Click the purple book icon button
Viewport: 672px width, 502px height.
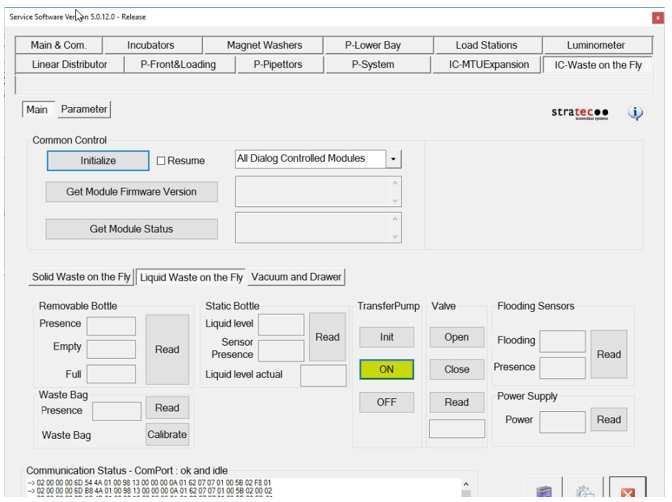point(544,491)
